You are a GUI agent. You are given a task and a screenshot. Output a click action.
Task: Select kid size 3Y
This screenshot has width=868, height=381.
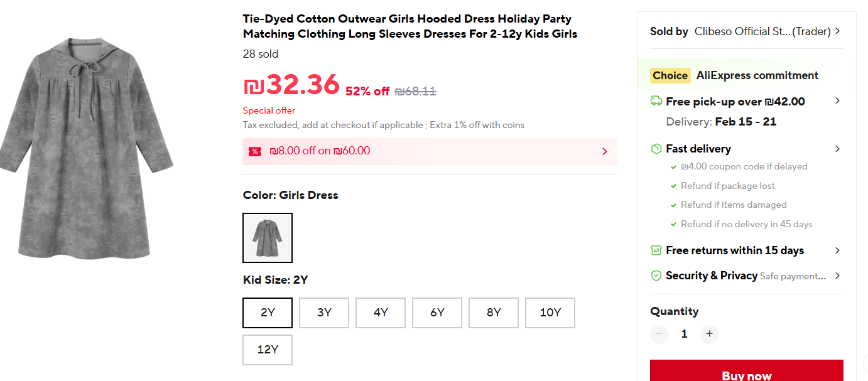(324, 313)
